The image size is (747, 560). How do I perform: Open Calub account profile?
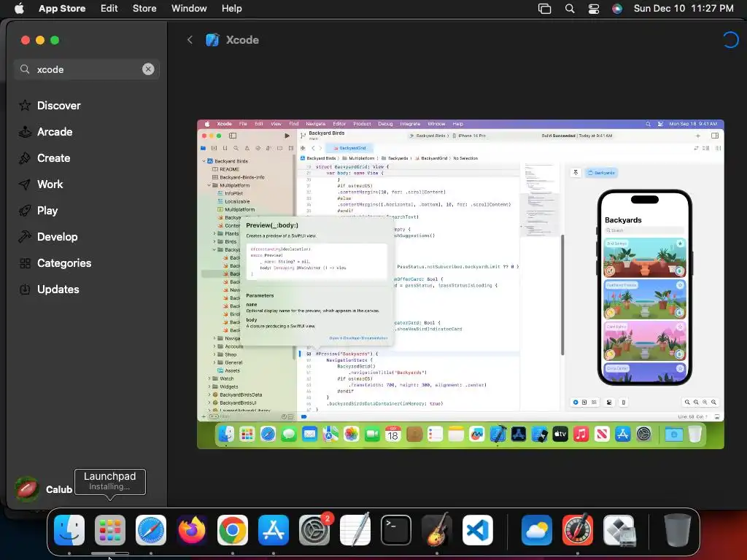pyautogui.click(x=43, y=489)
